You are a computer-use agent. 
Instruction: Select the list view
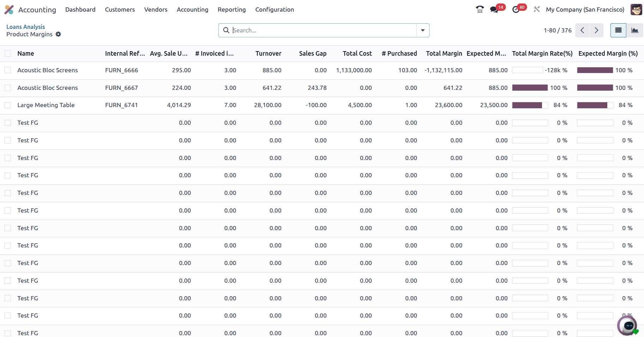point(618,30)
